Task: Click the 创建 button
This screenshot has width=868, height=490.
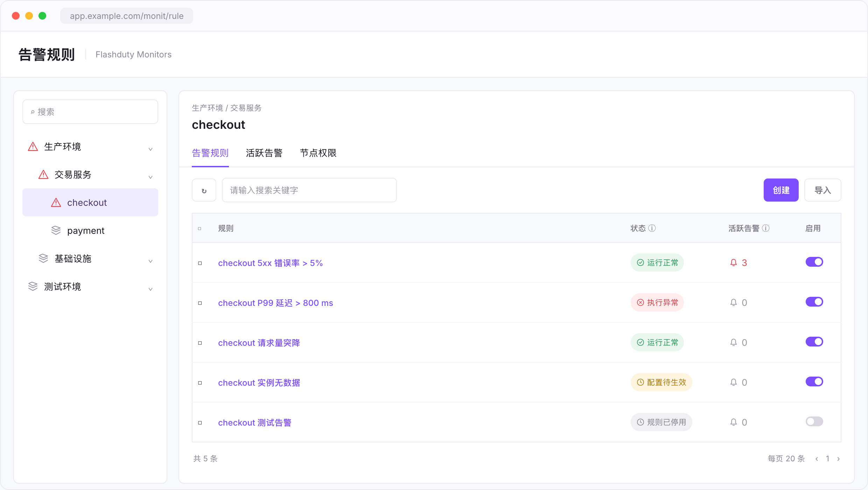Action: (781, 190)
